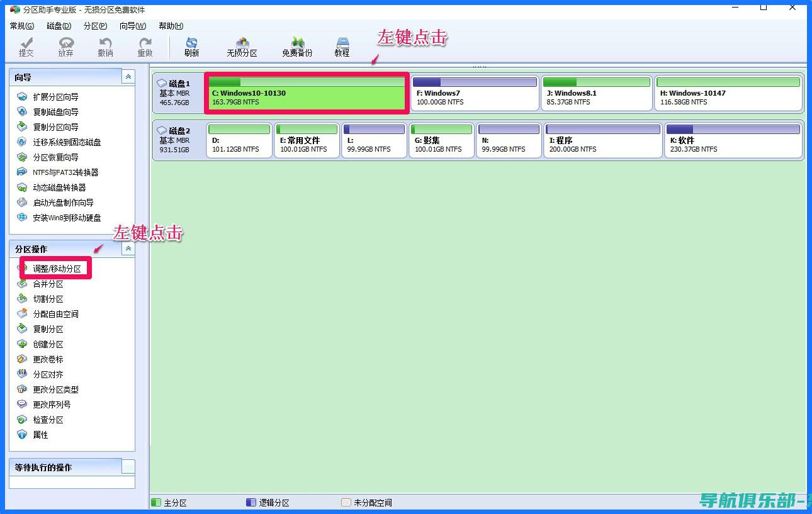This screenshot has height=514, width=812.
Task: Open the 分区恢复向导 wizard
Action: pyautogui.click(x=48, y=157)
